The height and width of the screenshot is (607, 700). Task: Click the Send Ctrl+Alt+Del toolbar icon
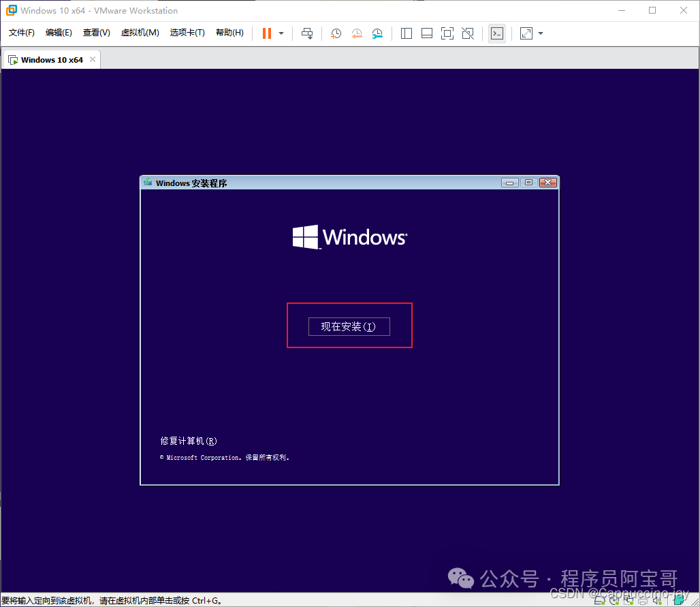pyautogui.click(x=307, y=33)
